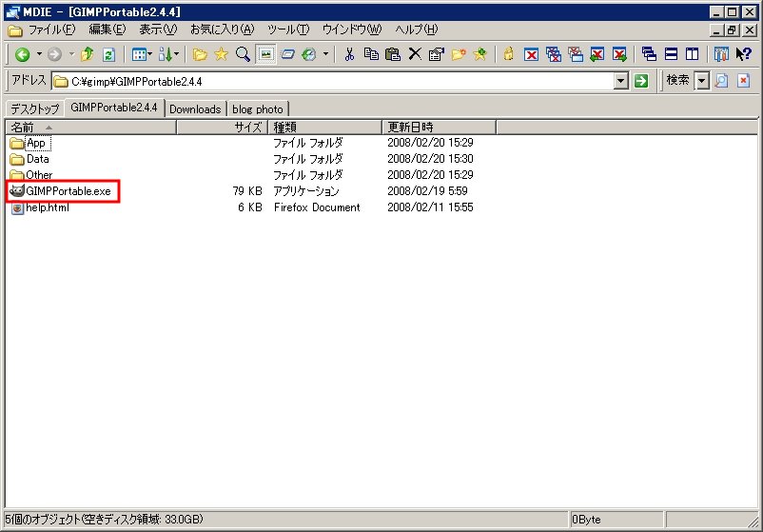Open the Forward history dropdown arrow
The width and height of the screenshot is (763, 532).
coord(71,54)
